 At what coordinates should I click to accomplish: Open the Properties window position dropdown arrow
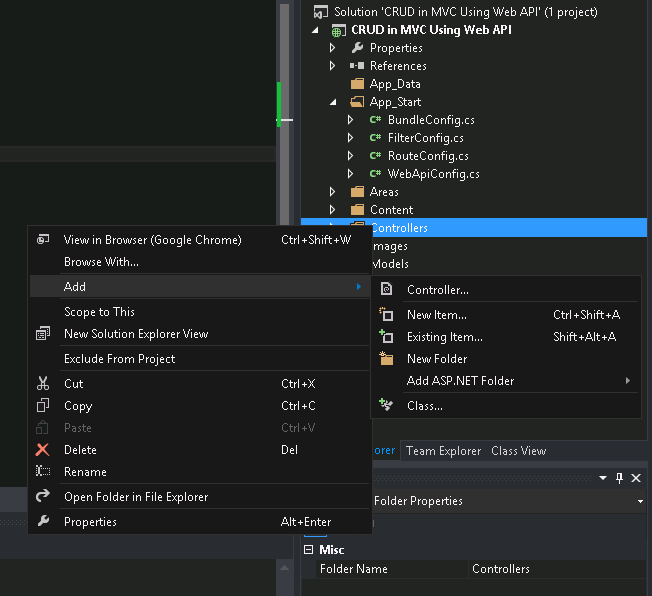coord(603,478)
